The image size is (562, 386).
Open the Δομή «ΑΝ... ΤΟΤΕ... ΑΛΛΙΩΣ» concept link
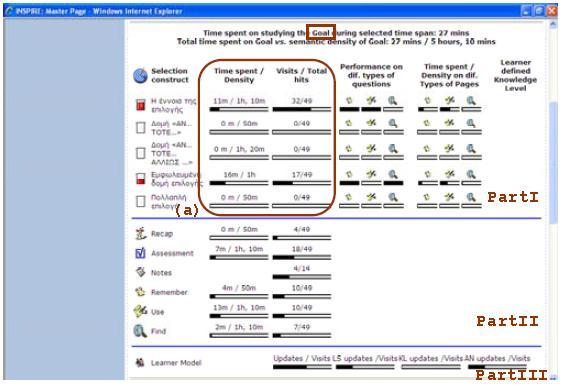pos(172,153)
